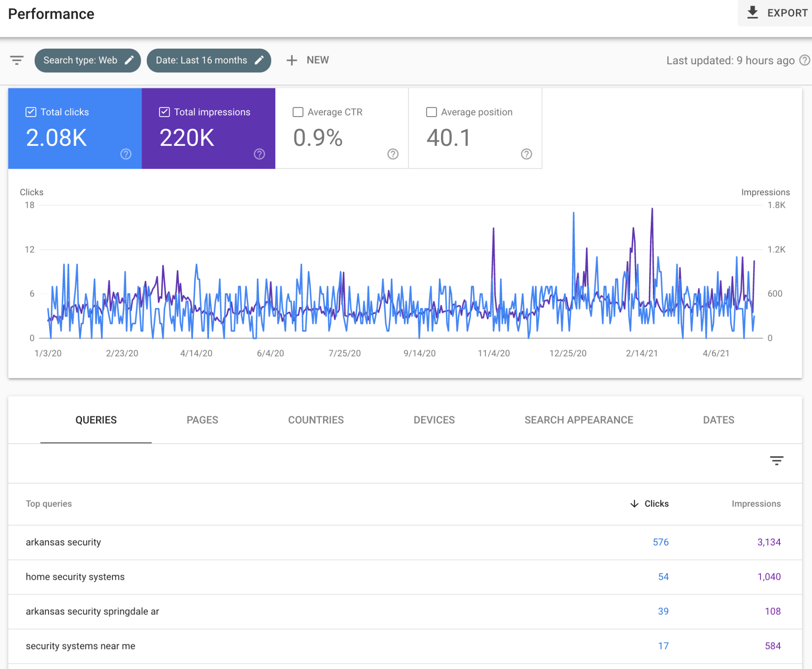This screenshot has height=669, width=812.
Task: Sort by the Impressions column header
Action: [756, 504]
